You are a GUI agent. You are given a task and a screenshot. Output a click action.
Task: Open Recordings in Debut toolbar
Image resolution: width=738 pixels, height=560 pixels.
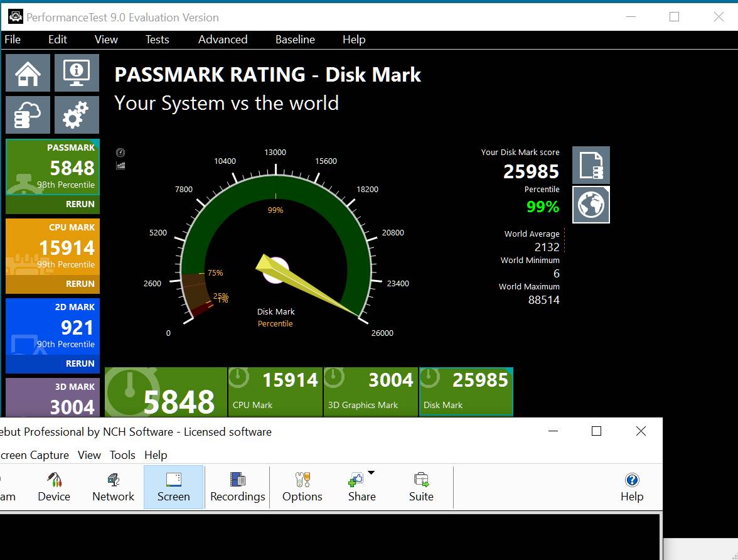coord(238,487)
